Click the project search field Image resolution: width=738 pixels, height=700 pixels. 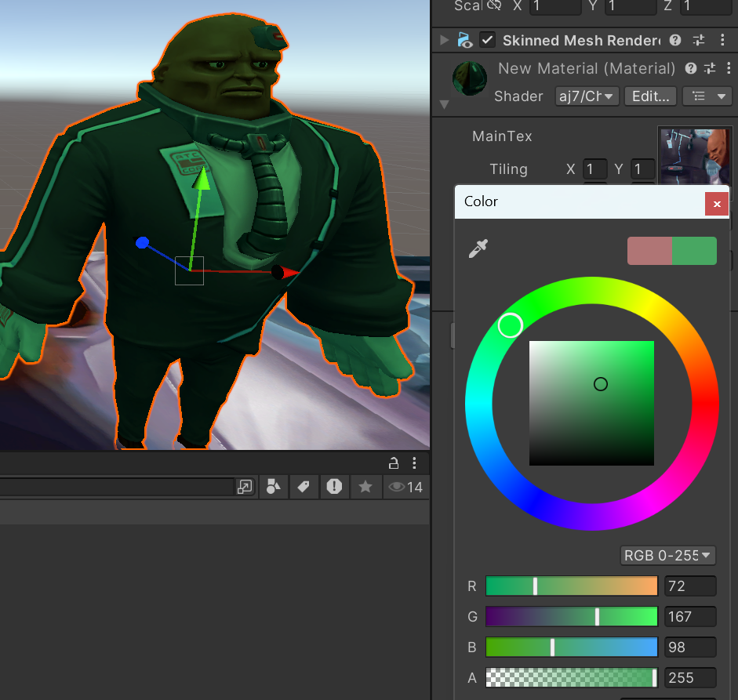click(117, 487)
